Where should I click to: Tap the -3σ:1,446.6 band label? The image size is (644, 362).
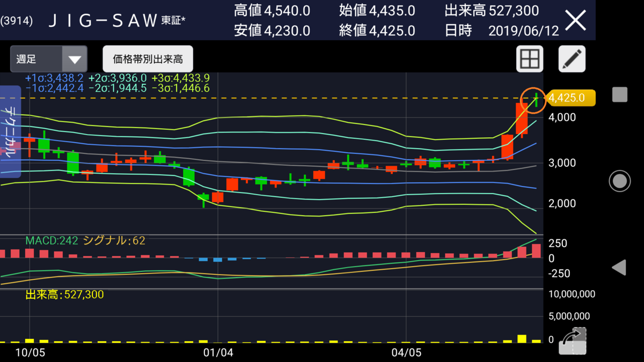coord(180,88)
